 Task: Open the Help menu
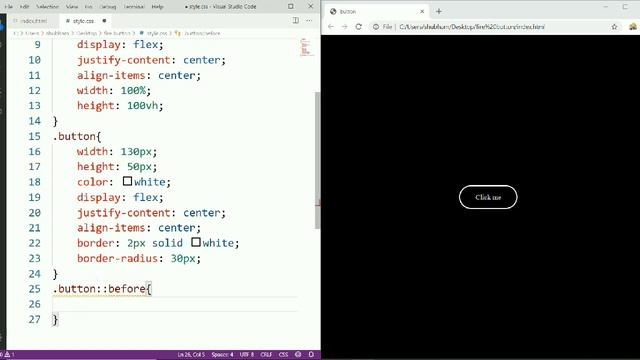(x=158, y=7)
